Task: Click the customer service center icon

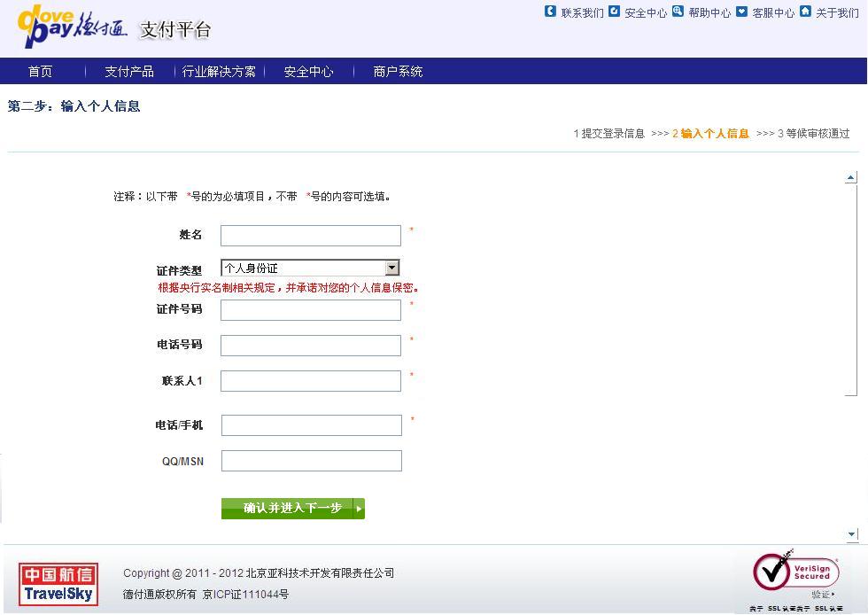Action: 741,12
